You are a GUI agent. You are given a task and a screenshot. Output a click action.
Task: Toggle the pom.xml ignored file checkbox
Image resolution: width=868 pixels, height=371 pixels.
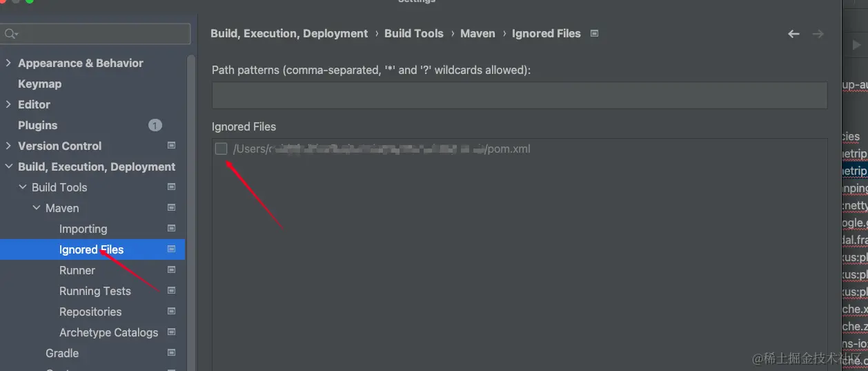coord(221,149)
